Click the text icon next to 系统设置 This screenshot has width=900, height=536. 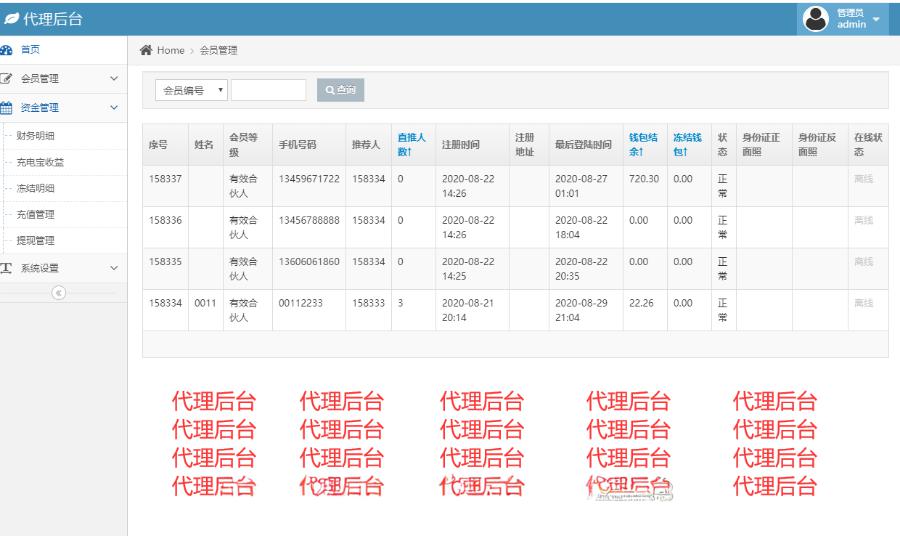(6, 268)
